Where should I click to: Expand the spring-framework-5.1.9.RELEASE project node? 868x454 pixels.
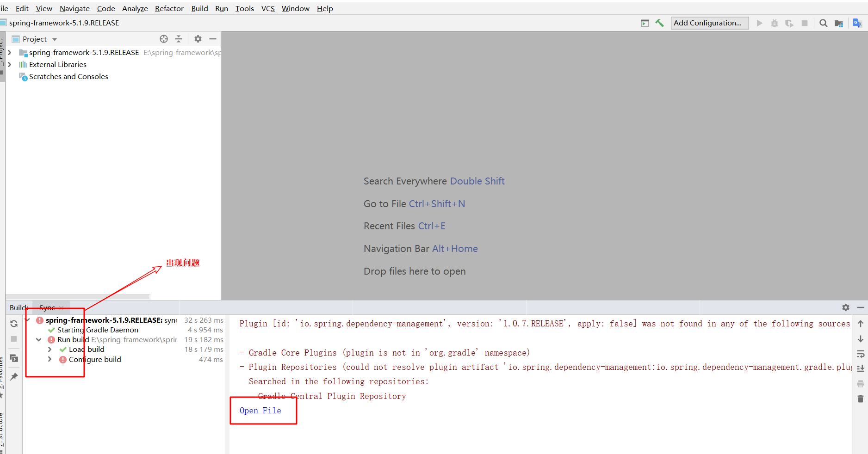[10, 53]
